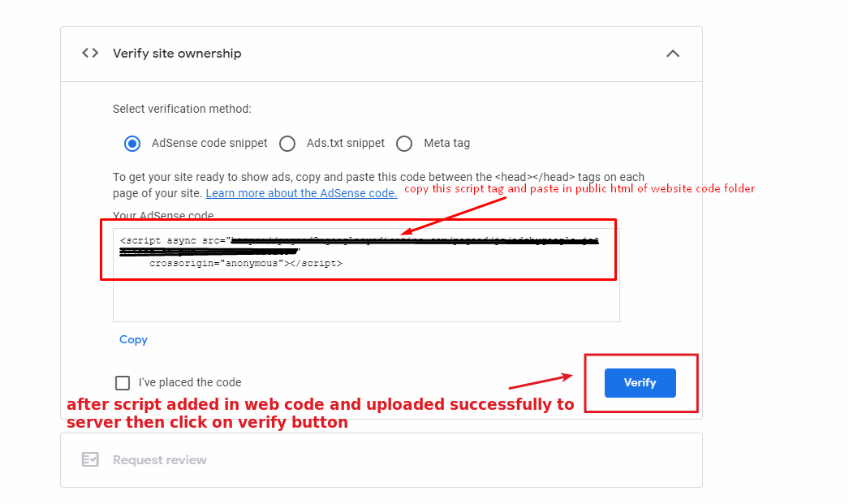
Task: Select the Meta tag verification method
Action: [x=404, y=143]
